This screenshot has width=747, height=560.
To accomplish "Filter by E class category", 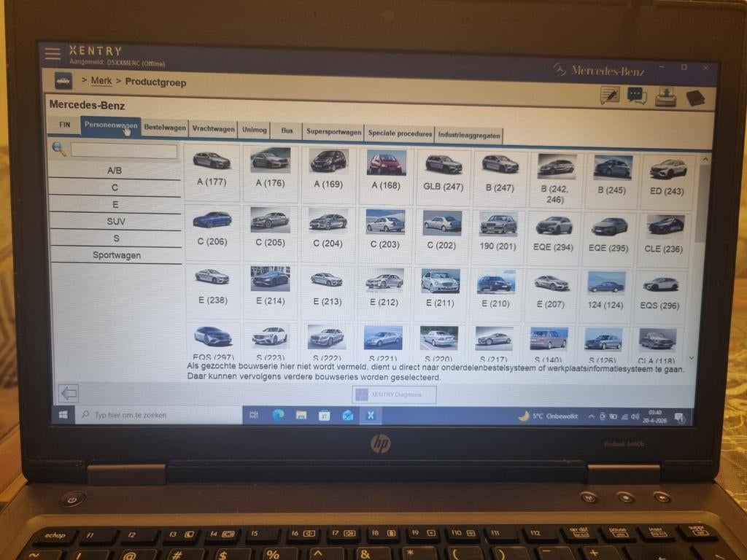I will [115, 205].
